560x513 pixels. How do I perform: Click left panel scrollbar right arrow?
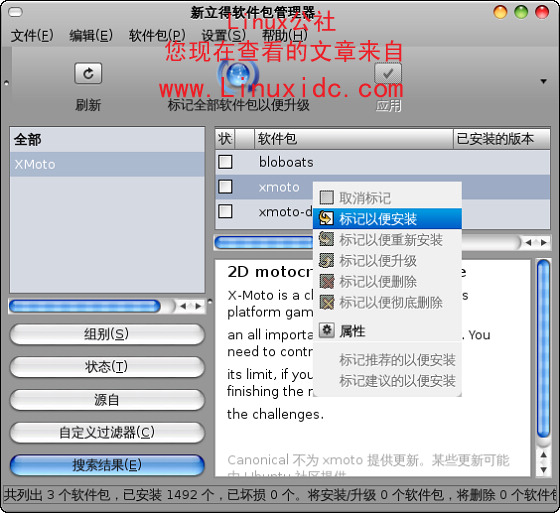coord(198,306)
